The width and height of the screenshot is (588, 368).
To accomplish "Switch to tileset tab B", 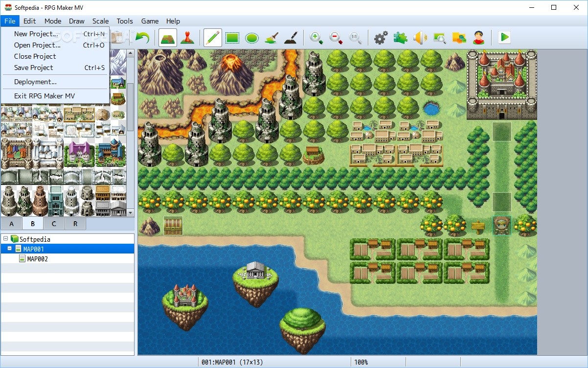I will tap(33, 224).
